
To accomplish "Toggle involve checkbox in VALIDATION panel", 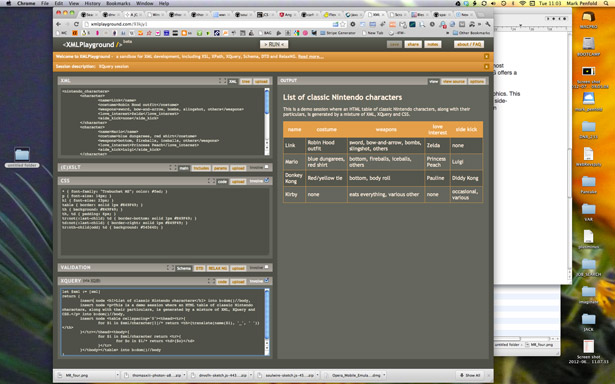I will tap(267, 267).
